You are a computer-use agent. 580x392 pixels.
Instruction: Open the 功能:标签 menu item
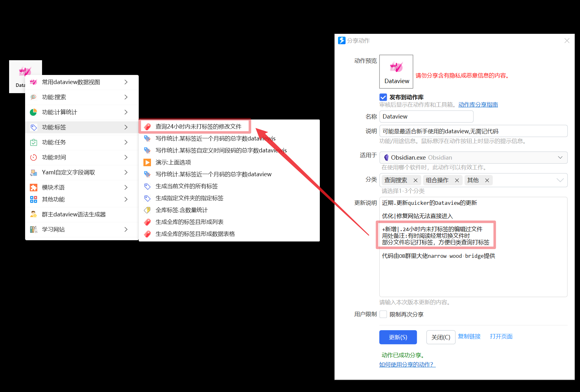(82, 127)
